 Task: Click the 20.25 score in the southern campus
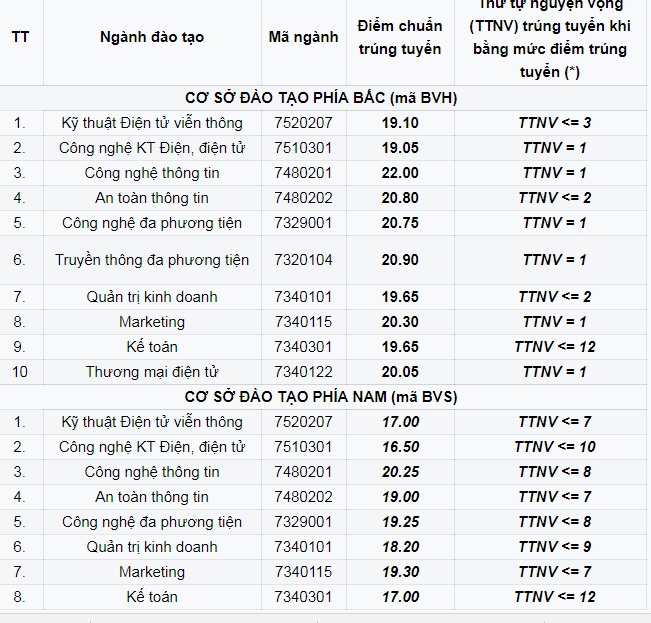[400, 472]
